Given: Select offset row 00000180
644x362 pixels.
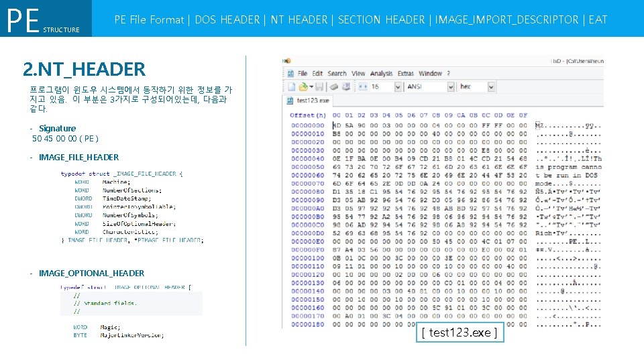Looking at the screenshot, I should coord(308,324).
